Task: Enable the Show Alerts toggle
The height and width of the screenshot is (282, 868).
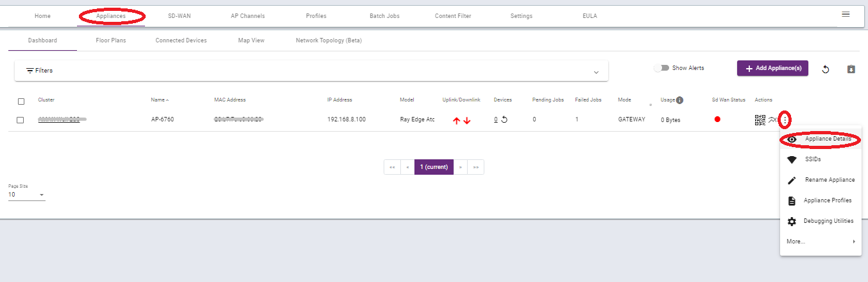Action: click(x=661, y=68)
